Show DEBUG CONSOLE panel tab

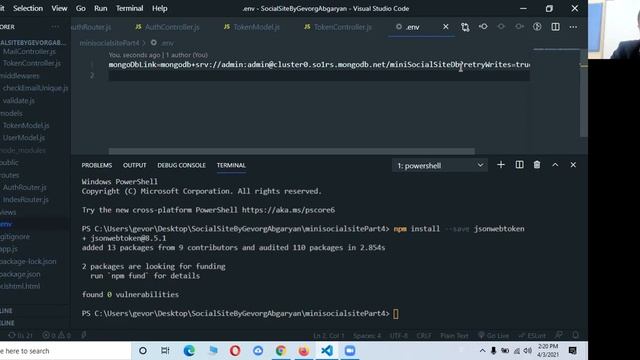(x=181, y=165)
